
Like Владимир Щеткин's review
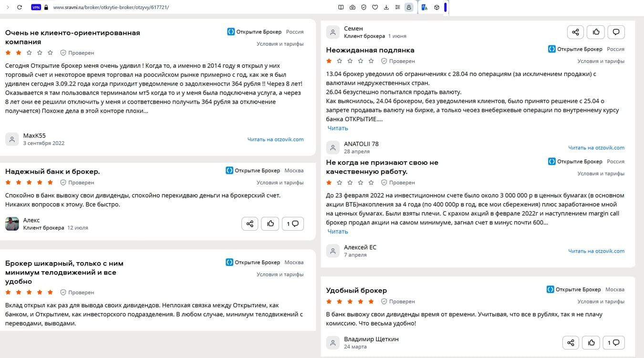click(591, 342)
